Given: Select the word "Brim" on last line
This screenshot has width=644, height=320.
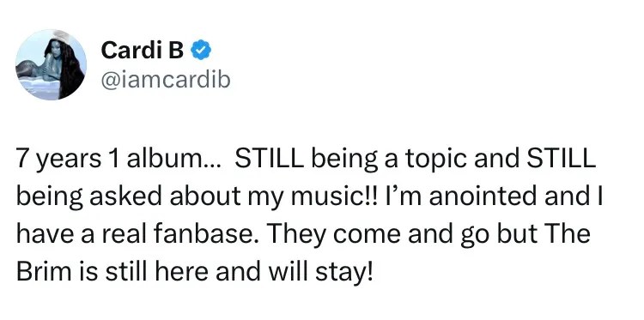Looking at the screenshot, I should [x=45, y=272].
